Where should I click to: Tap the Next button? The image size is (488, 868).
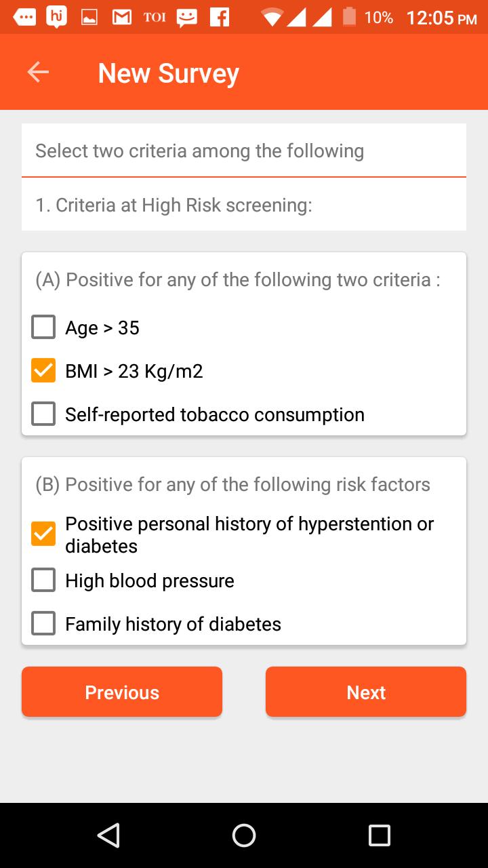point(366,692)
